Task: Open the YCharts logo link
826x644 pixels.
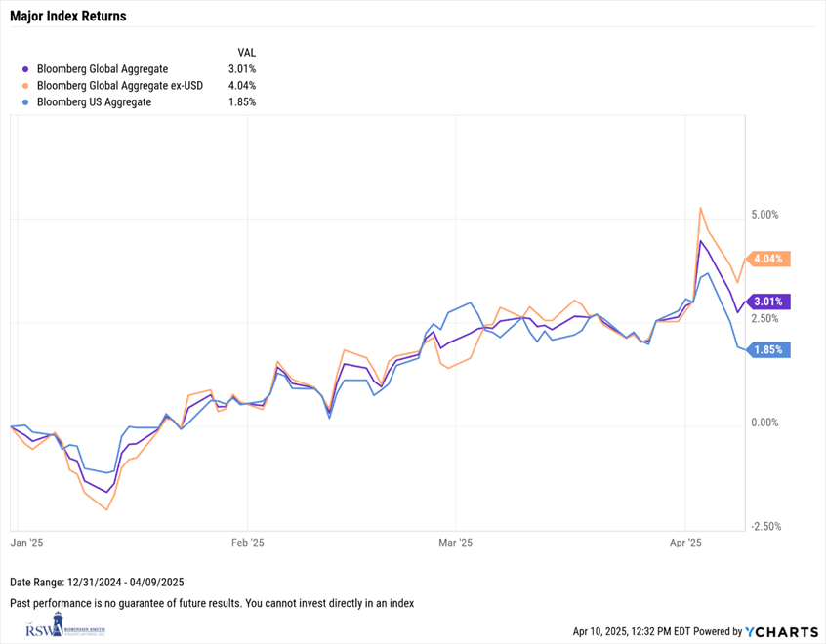Action: pyautogui.click(x=778, y=632)
